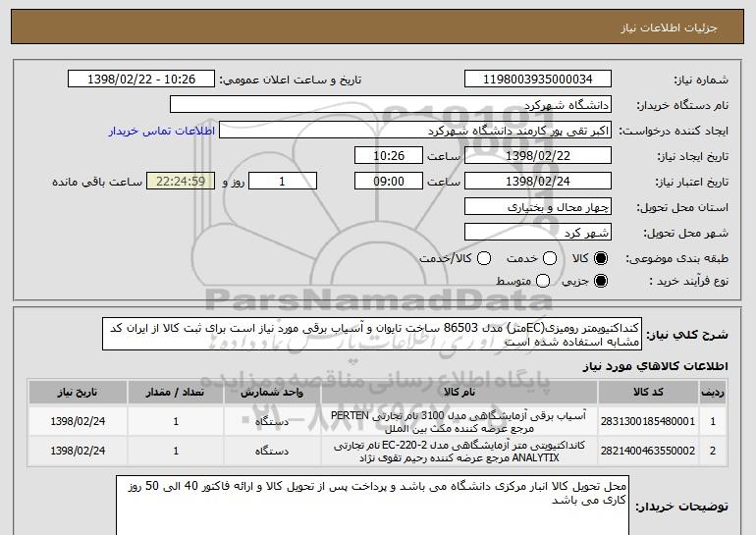This screenshot has height=535, width=756.
Task: Click the need date cell in row 1
Action: click(x=78, y=422)
